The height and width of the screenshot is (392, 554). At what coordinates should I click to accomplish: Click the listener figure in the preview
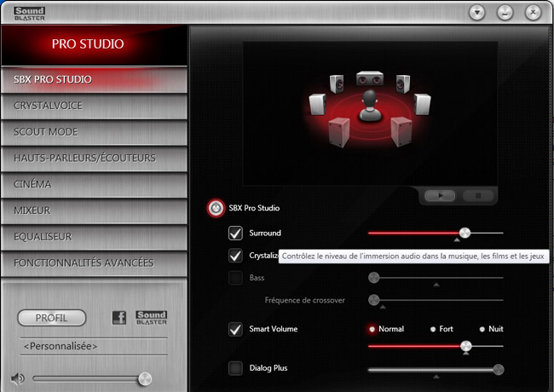tap(370, 106)
